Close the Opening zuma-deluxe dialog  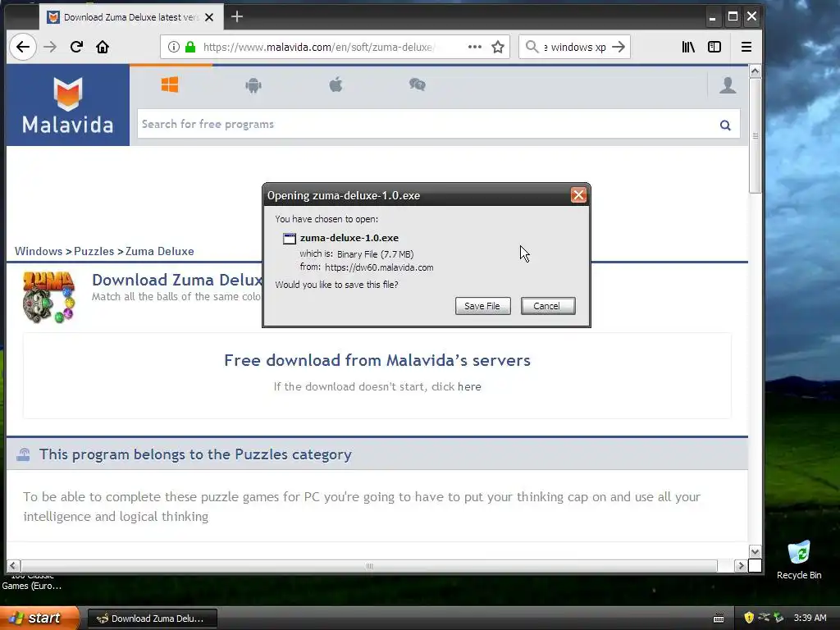578,195
